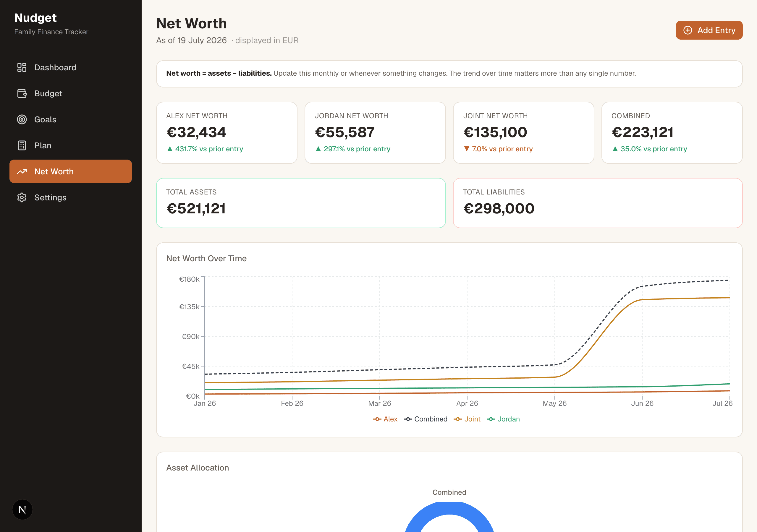Screen dimensions: 757x532
Task: Click the Total Assets card
Action: pyautogui.click(x=301, y=203)
